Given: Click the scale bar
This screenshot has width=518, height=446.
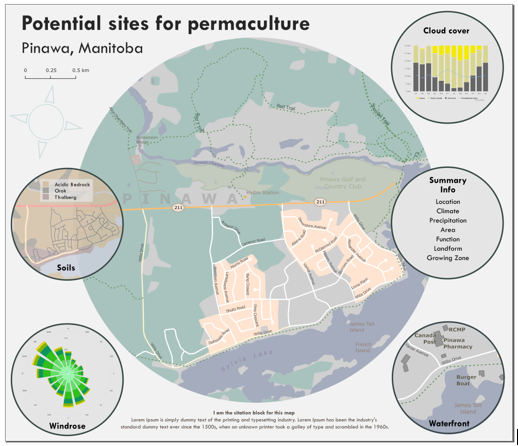Looking at the screenshot, I should tap(50, 77).
